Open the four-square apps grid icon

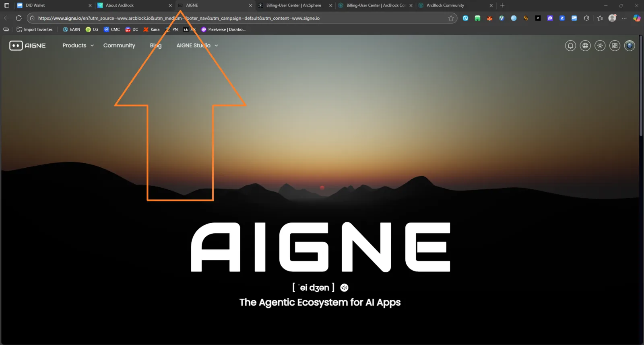(615, 46)
